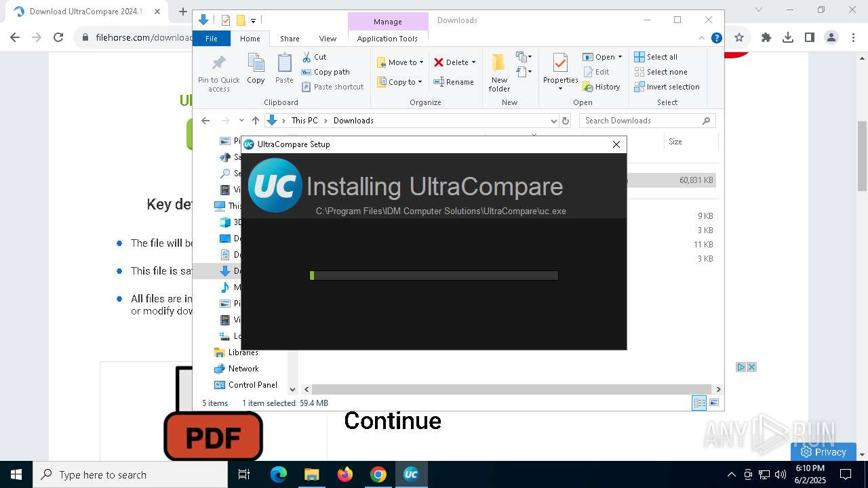Open Microsoft Edge from taskbar
Image resolution: width=868 pixels, height=488 pixels.
pyautogui.click(x=279, y=474)
